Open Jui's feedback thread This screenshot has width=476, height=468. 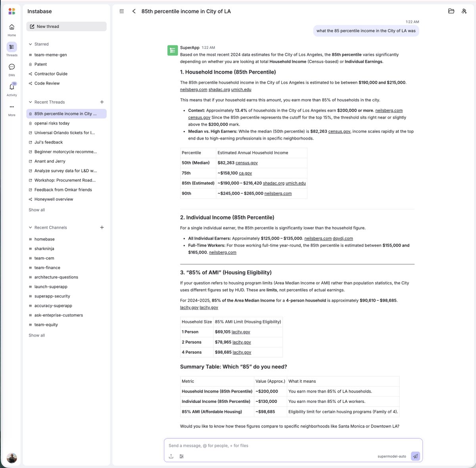coord(67,142)
